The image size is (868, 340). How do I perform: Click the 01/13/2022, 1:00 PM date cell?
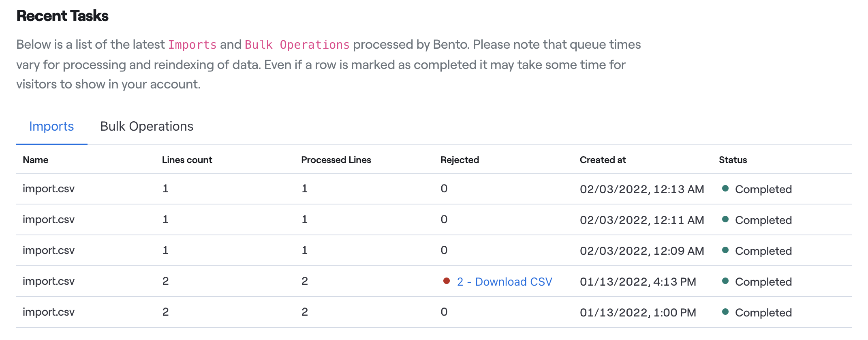(638, 312)
